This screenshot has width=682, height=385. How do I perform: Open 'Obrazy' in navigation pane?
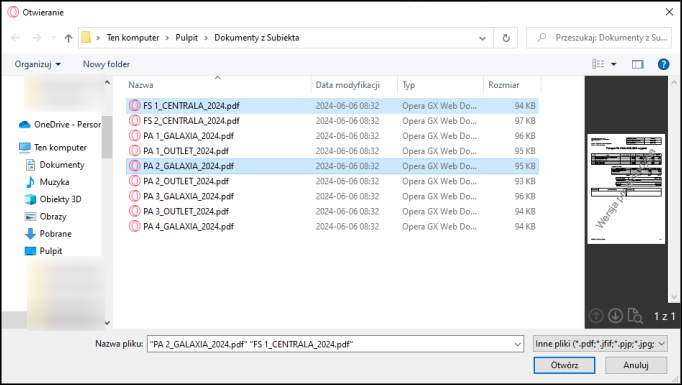[46, 216]
